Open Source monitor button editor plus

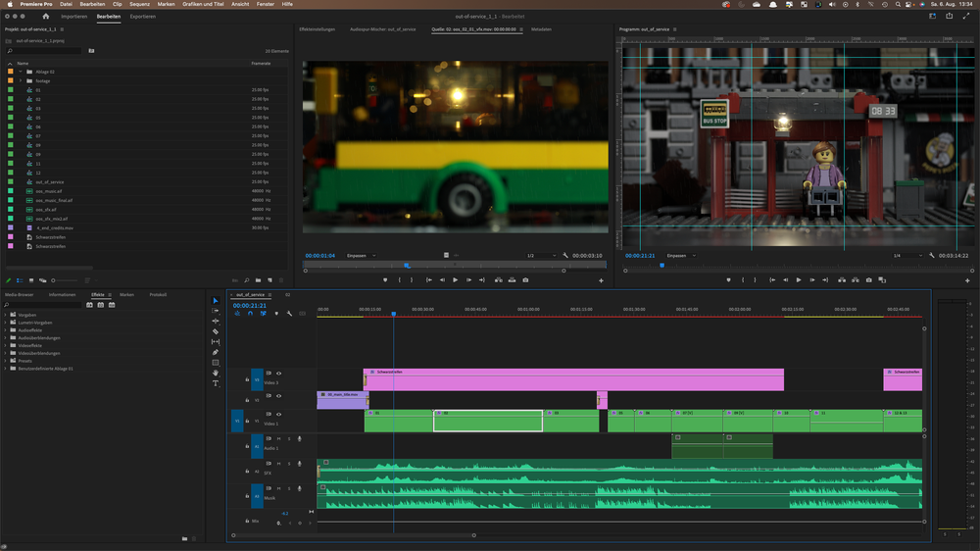tap(602, 280)
